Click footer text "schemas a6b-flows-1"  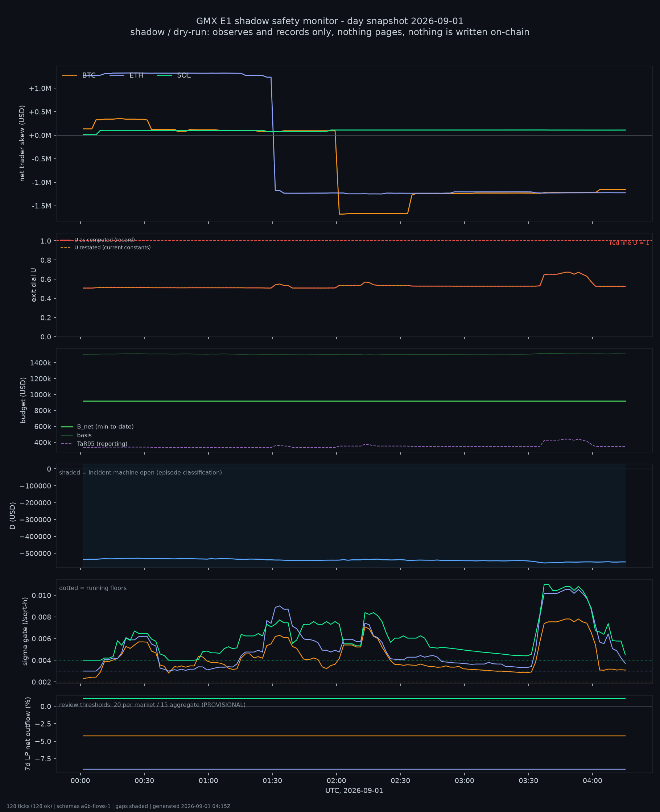(x=83, y=806)
